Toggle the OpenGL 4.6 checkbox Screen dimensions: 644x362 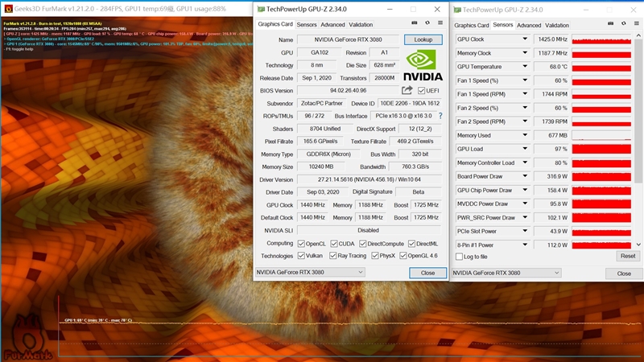click(403, 255)
